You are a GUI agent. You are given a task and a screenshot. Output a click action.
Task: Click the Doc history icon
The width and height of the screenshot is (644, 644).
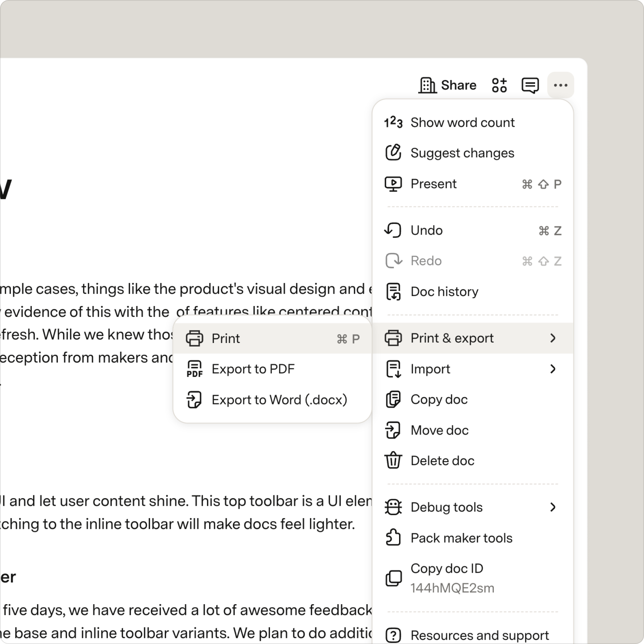click(x=393, y=292)
